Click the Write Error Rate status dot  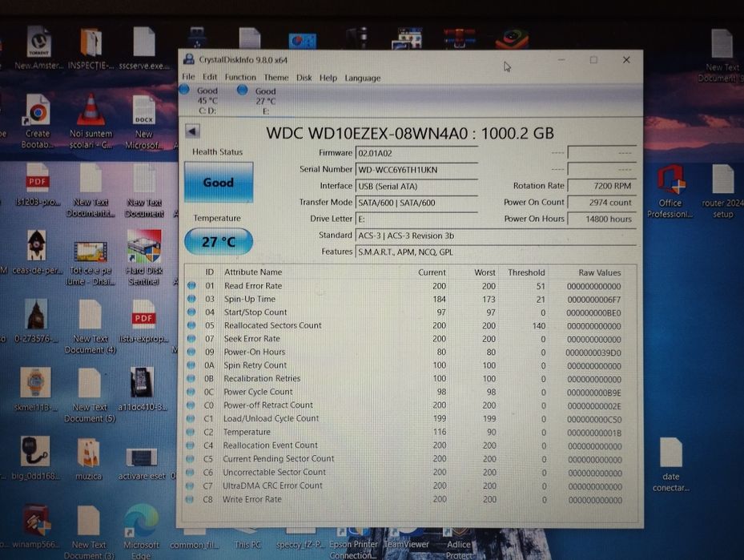[x=190, y=499]
